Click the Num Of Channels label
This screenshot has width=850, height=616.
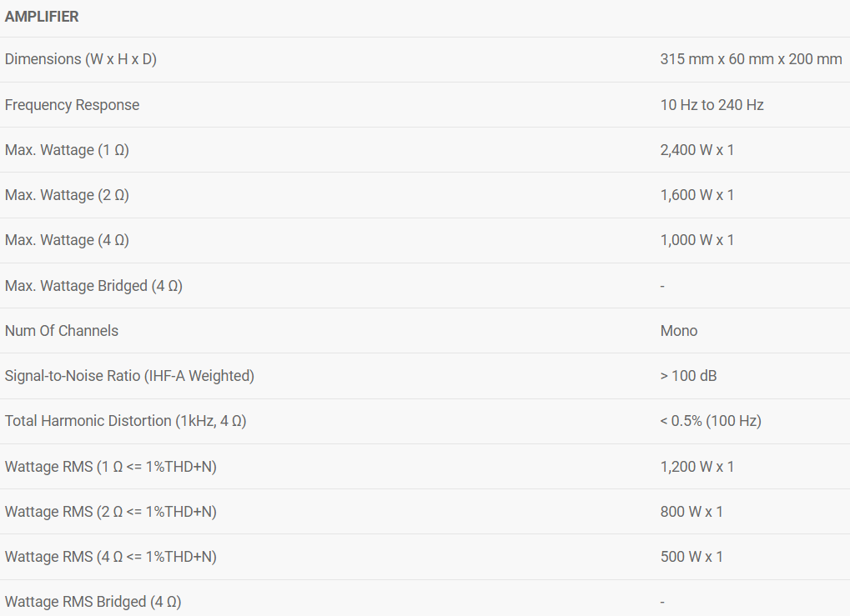click(x=62, y=331)
